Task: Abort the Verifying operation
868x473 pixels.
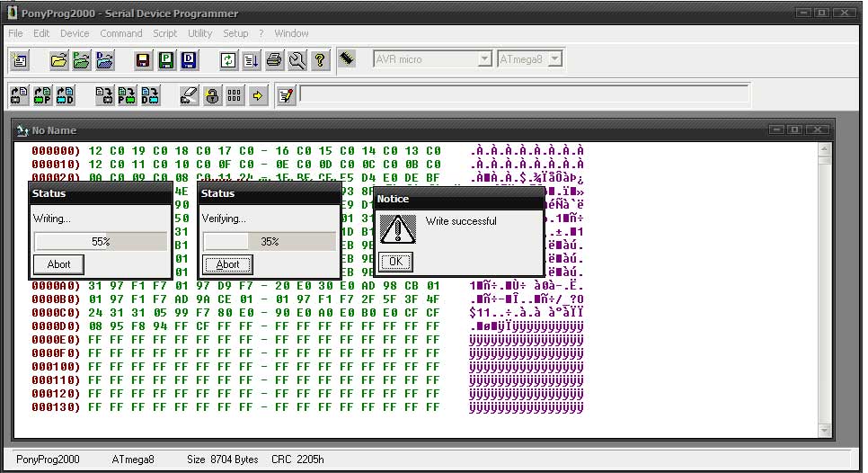Action: [227, 264]
